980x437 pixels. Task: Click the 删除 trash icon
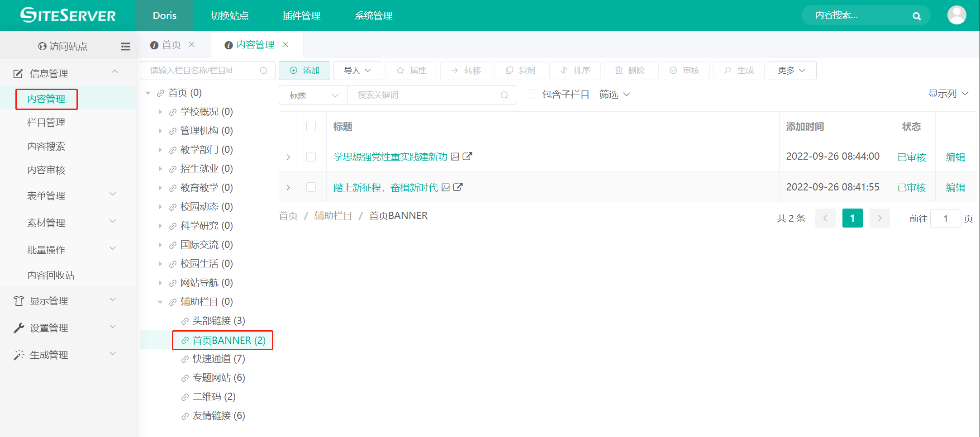coord(619,71)
